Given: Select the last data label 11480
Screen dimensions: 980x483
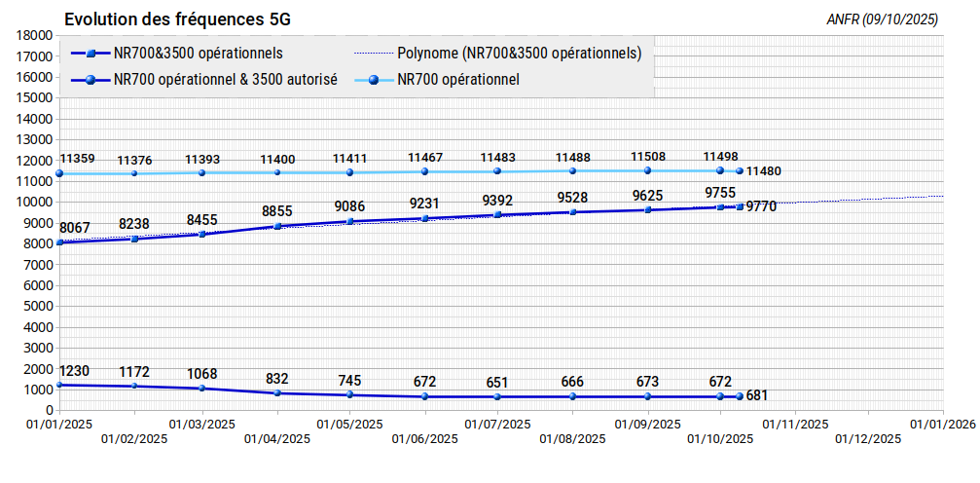Looking at the screenshot, I should click(x=764, y=171).
